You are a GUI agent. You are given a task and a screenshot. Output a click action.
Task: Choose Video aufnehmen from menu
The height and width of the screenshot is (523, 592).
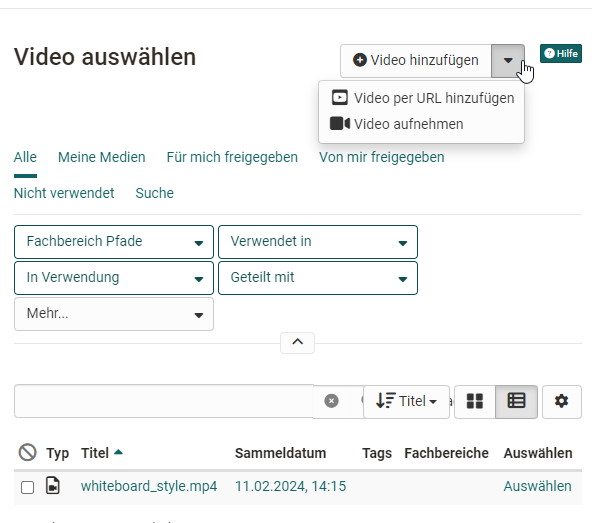click(396, 124)
